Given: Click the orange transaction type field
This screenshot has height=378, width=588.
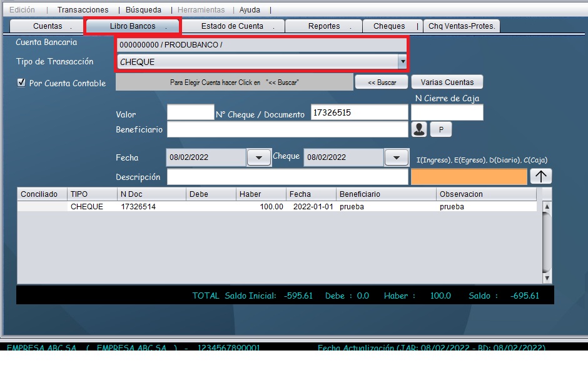Looking at the screenshot, I should point(469,177).
